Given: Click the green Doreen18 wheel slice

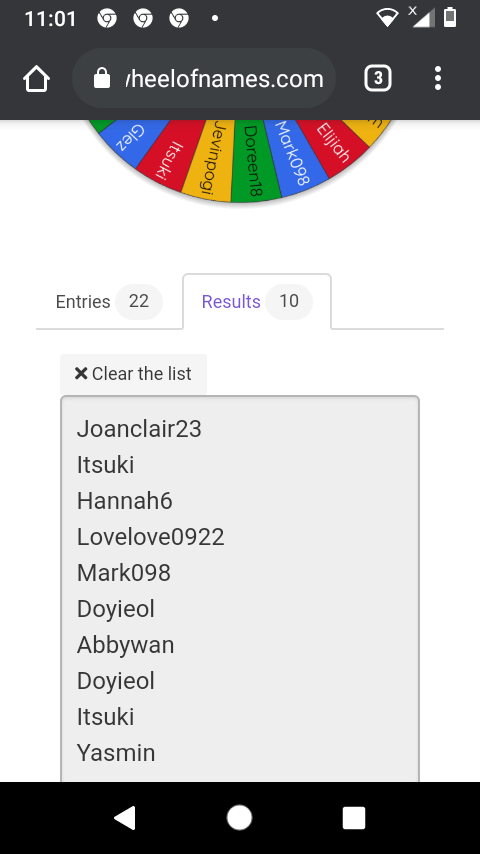Looking at the screenshot, I should (x=253, y=161).
